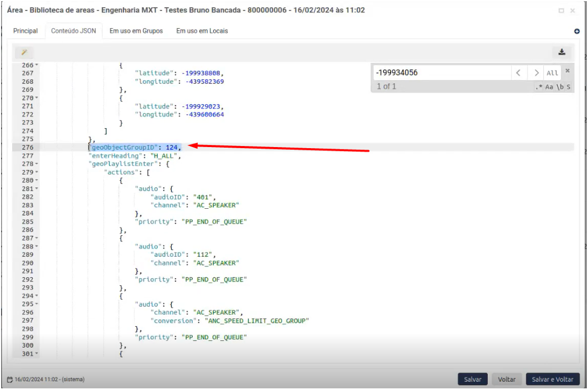This screenshot has height=390, width=588.
Task: Click the blue plus circle icon
Action: 577,31
